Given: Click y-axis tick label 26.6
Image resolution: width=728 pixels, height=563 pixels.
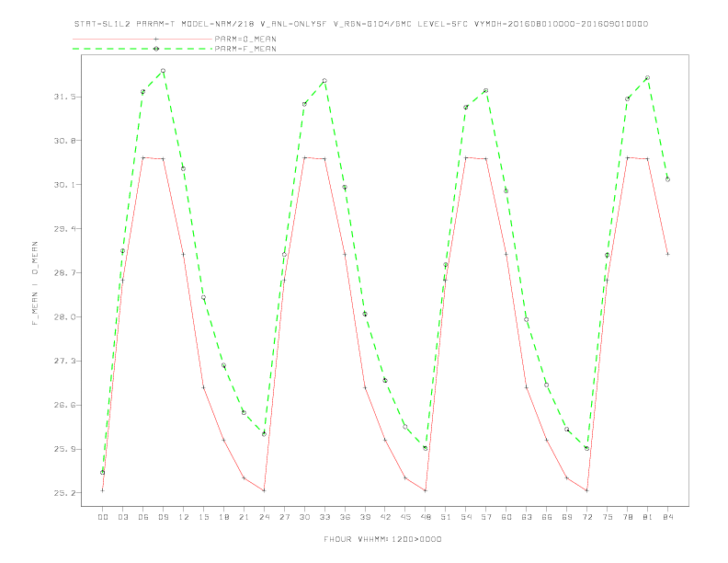Looking at the screenshot, I should (65, 405).
